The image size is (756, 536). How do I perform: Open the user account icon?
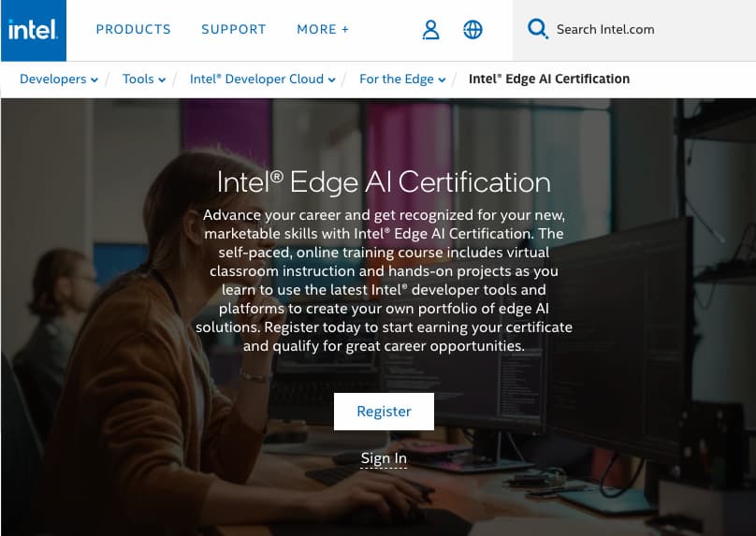click(430, 30)
